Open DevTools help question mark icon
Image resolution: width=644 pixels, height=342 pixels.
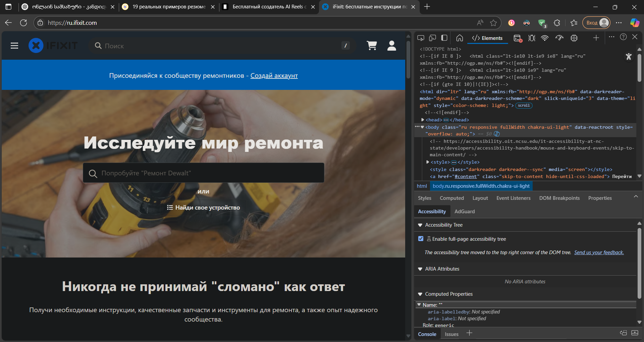click(623, 37)
